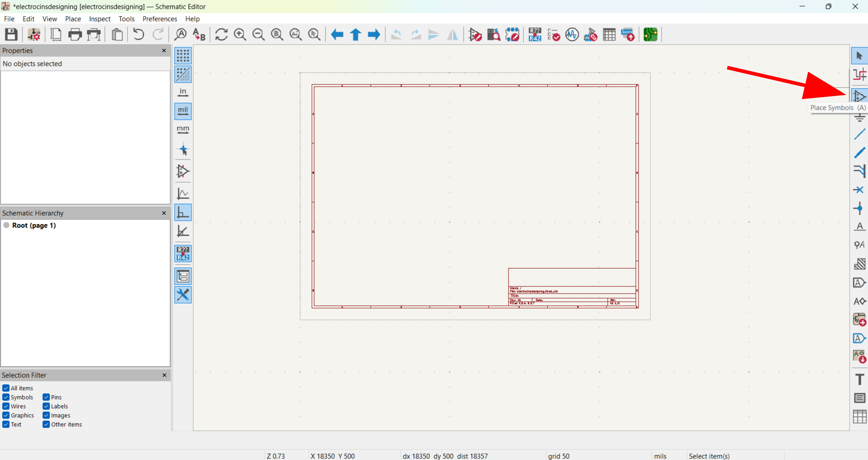
Task: Click the Undo button
Action: pyautogui.click(x=138, y=34)
